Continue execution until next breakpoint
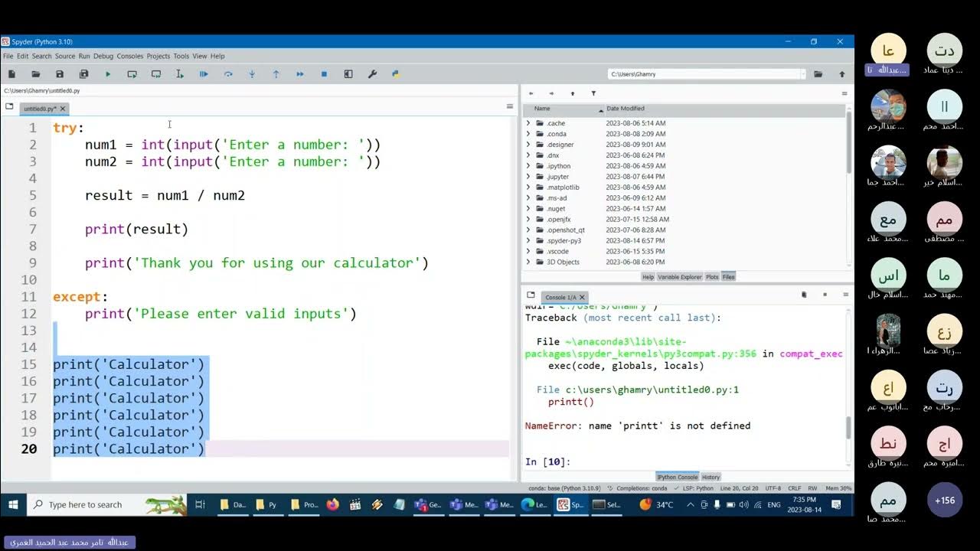Viewport: 980px width, 551px height. [x=300, y=74]
